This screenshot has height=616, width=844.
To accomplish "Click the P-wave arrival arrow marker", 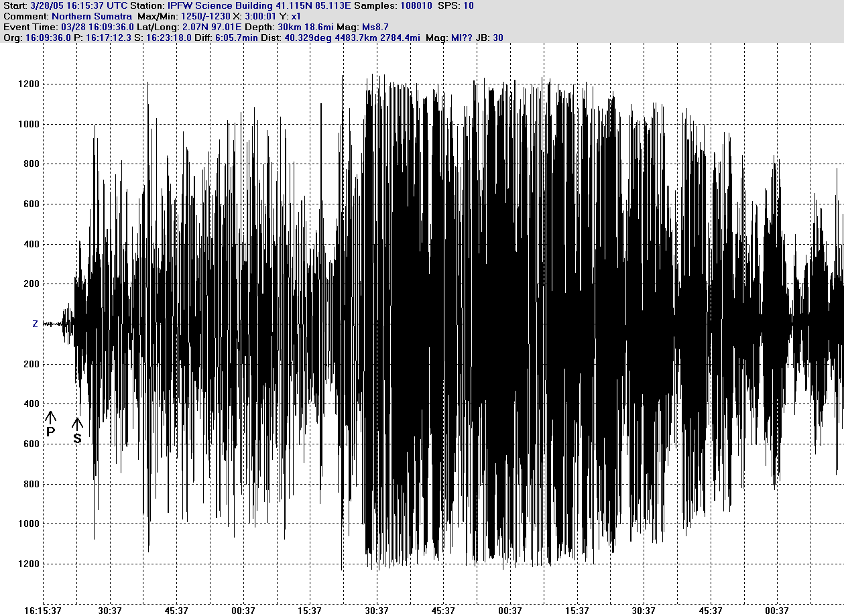I will (51, 422).
